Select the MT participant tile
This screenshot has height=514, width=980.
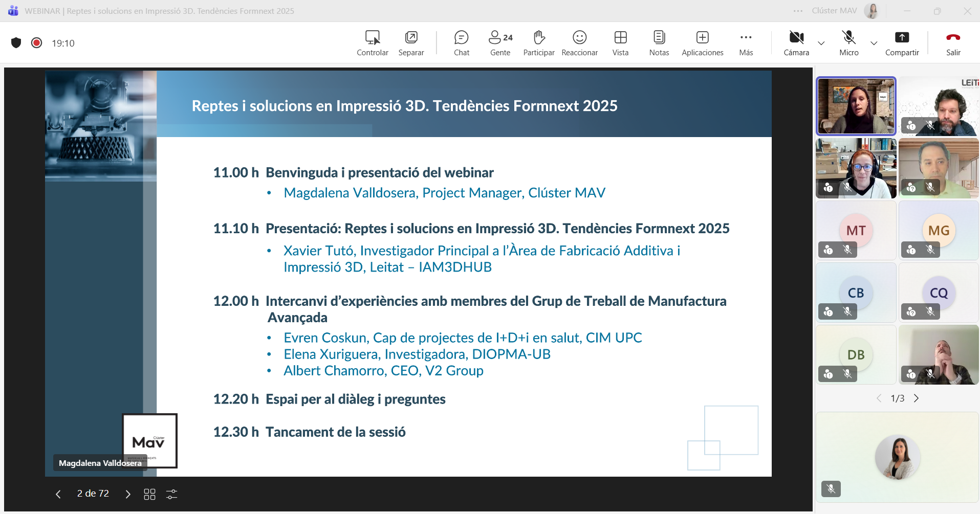tap(856, 230)
